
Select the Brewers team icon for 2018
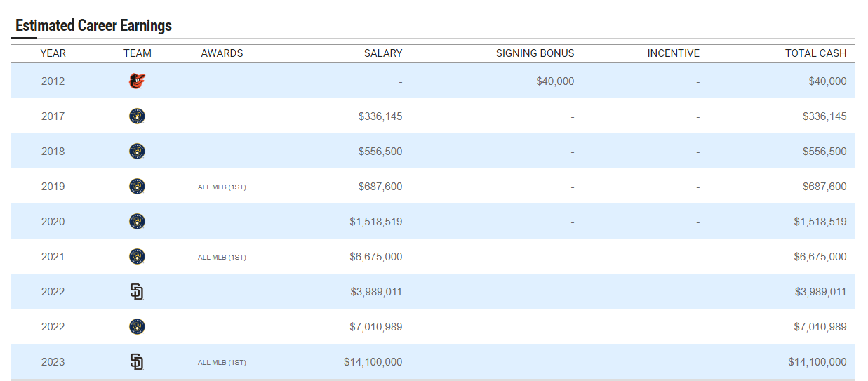pos(137,152)
